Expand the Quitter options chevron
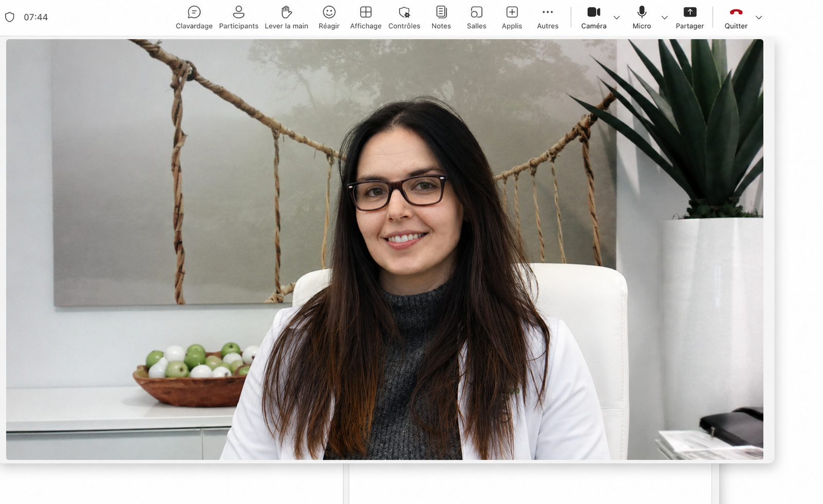 [x=759, y=17]
